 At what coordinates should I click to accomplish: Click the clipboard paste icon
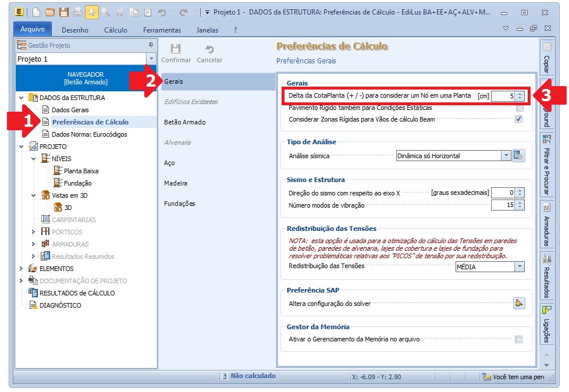148,12
